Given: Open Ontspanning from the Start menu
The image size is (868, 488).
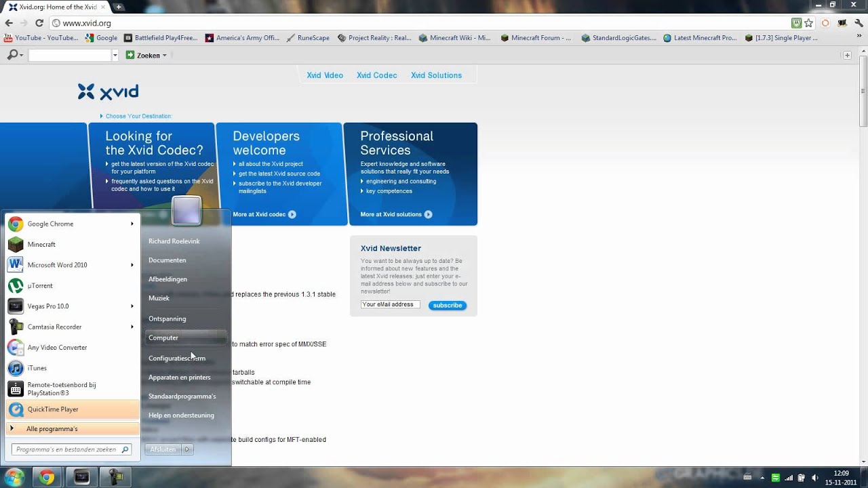Looking at the screenshot, I should point(167,319).
